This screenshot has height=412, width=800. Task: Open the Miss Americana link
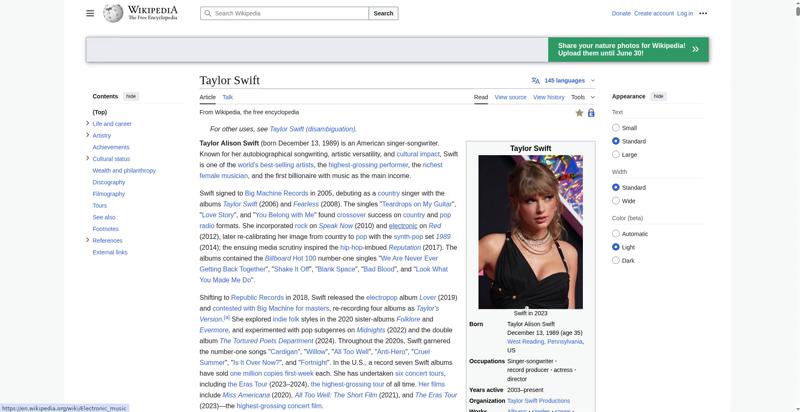pyautogui.click(x=246, y=395)
